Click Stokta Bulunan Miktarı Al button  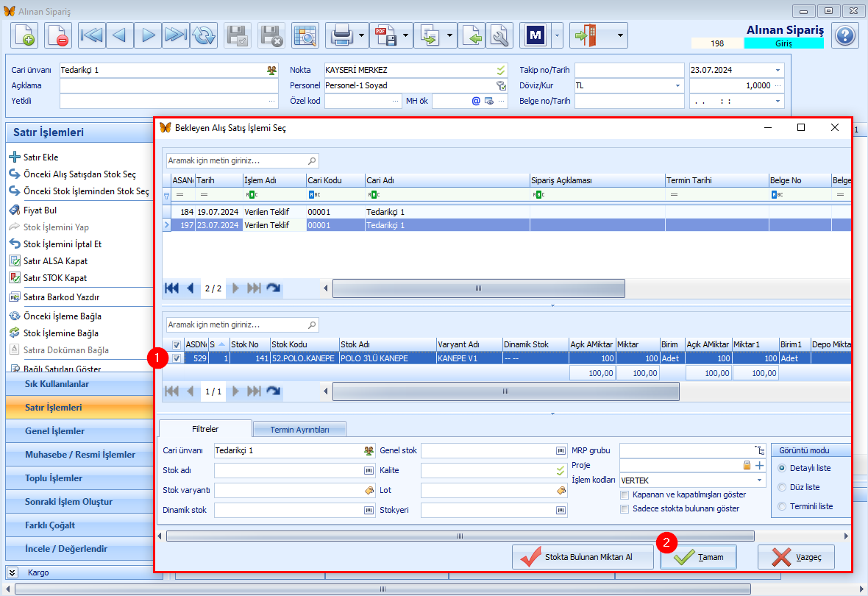(x=583, y=557)
